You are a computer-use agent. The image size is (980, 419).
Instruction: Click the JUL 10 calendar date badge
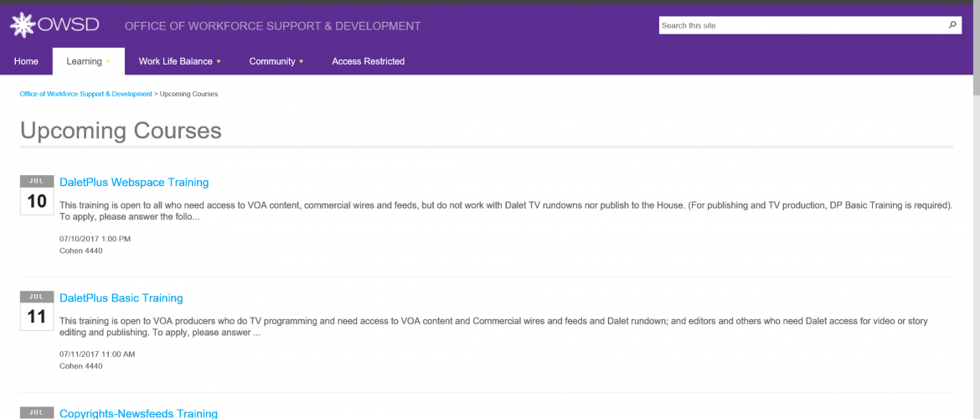coord(37,195)
